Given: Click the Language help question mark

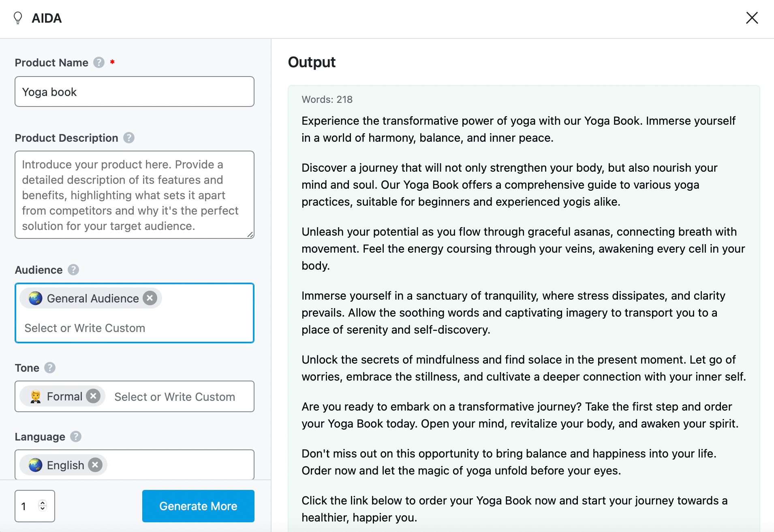Looking at the screenshot, I should coord(76,436).
